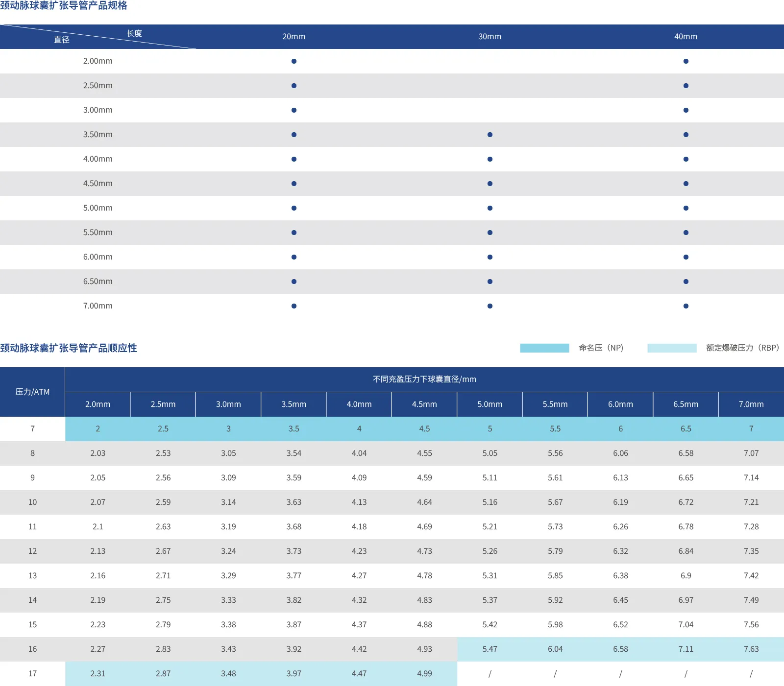Viewport: 784px width, 686px height.
Task: Click the 30mm length column header
Action: pyautogui.click(x=490, y=37)
